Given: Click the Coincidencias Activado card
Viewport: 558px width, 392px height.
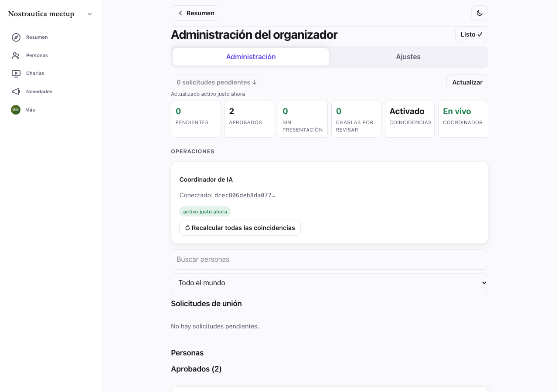Looking at the screenshot, I should coord(410,119).
